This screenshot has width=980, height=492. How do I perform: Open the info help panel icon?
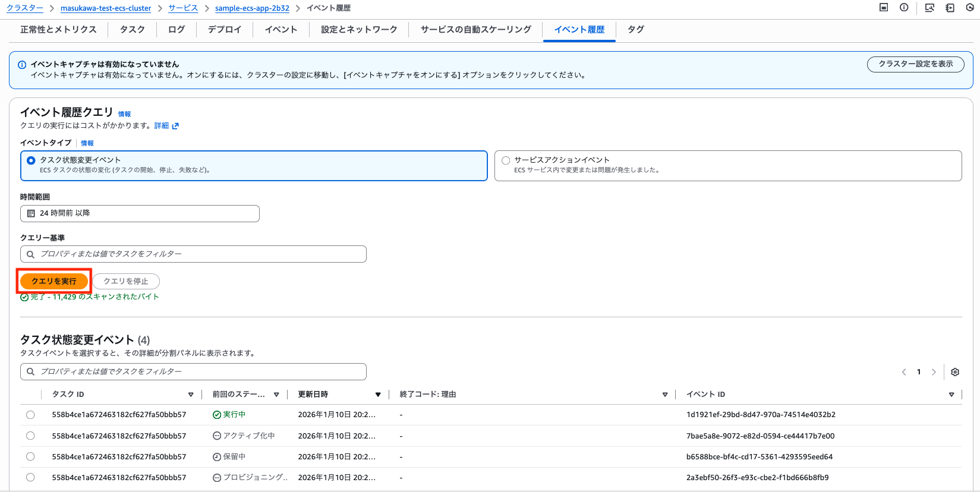point(904,8)
